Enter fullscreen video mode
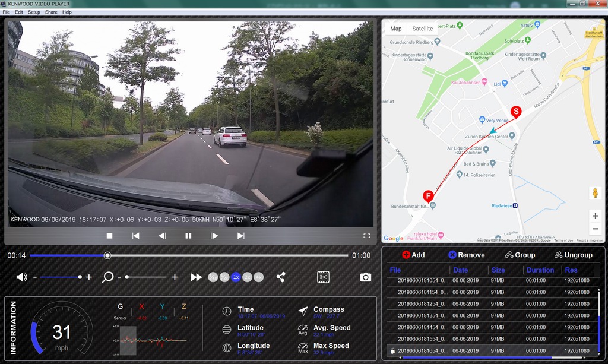Screen dimensions: 608x364 tap(366, 236)
